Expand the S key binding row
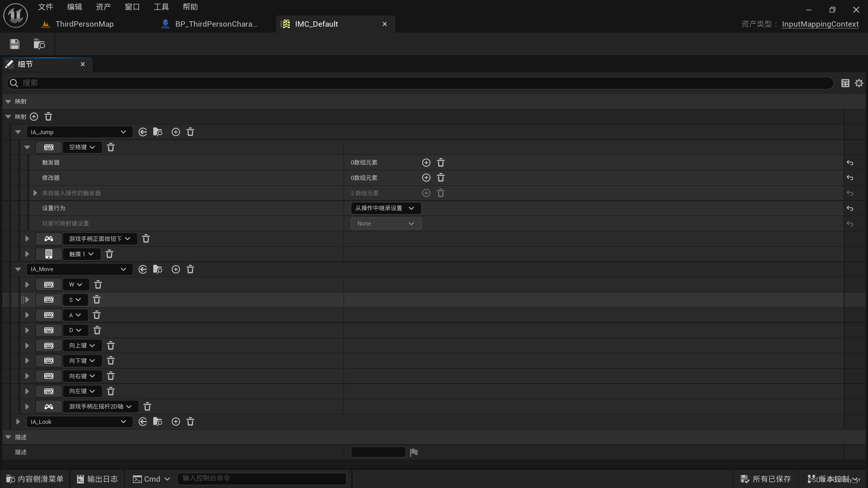868x488 pixels. [x=27, y=300]
